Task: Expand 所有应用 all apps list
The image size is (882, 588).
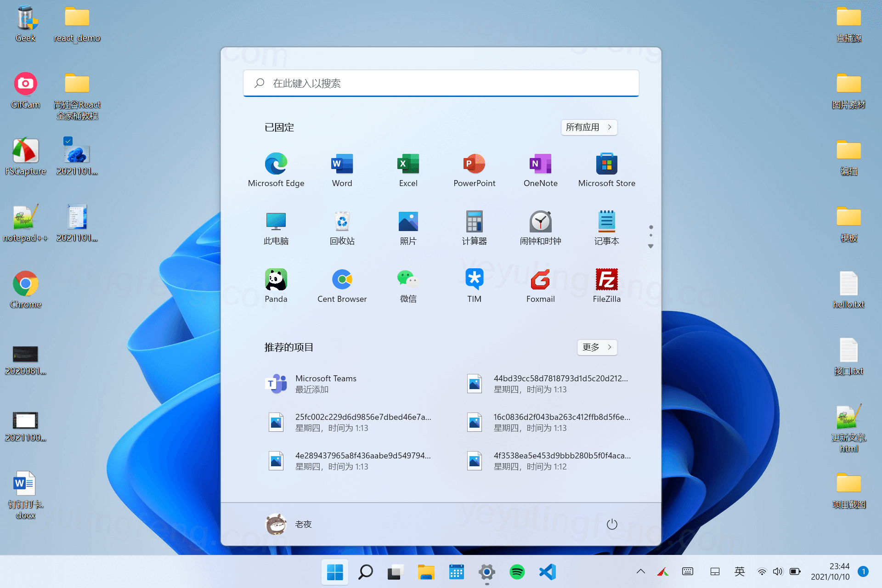Action: click(x=588, y=127)
